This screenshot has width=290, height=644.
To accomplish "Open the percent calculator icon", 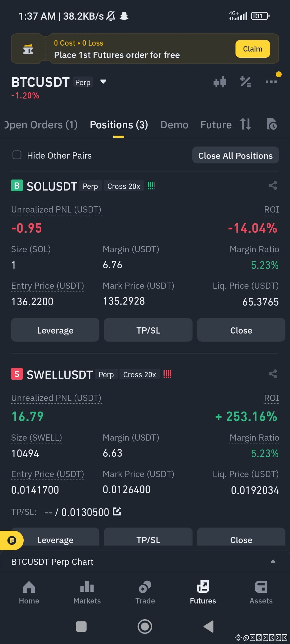I will (x=245, y=82).
